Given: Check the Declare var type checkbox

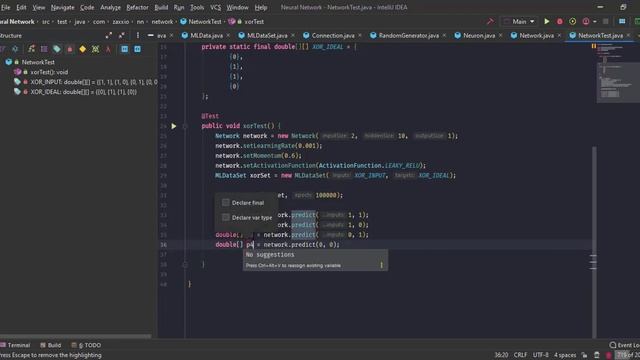Looking at the screenshot, I should [x=225, y=218].
